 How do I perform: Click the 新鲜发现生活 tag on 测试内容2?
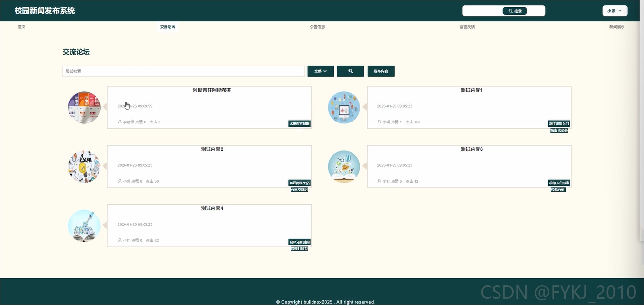click(299, 183)
